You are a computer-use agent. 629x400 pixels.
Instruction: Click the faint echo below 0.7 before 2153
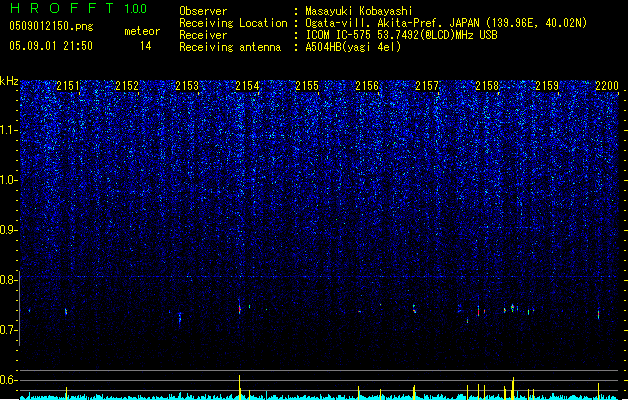click(x=180, y=319)
